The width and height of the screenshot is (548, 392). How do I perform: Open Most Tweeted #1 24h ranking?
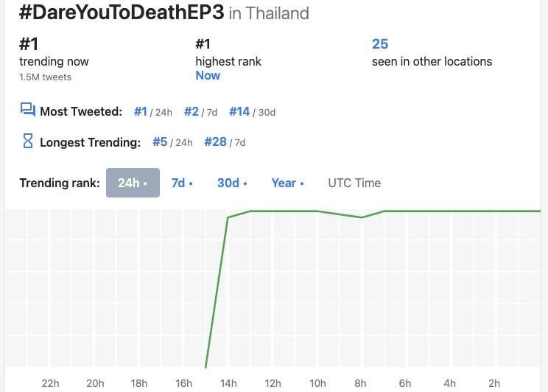click(x=141, y=111)
